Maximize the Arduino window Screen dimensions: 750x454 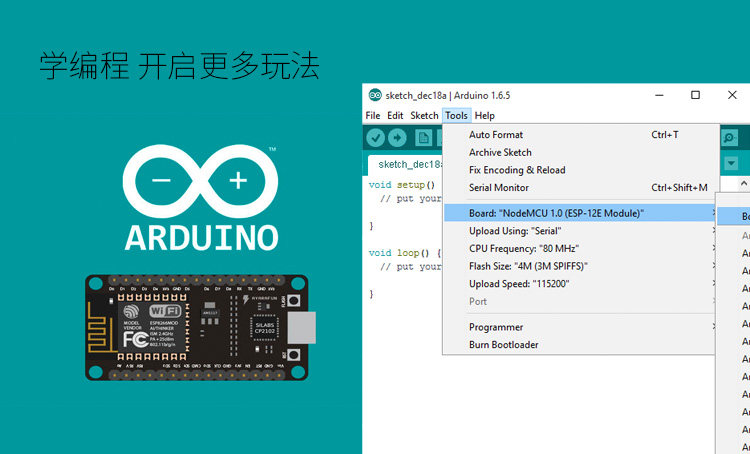pyautogui.click(x=695, y=95)
